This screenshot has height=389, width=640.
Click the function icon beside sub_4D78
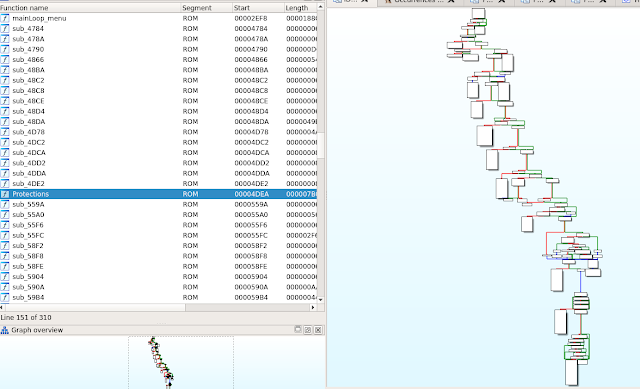click(x=4, y=132)
